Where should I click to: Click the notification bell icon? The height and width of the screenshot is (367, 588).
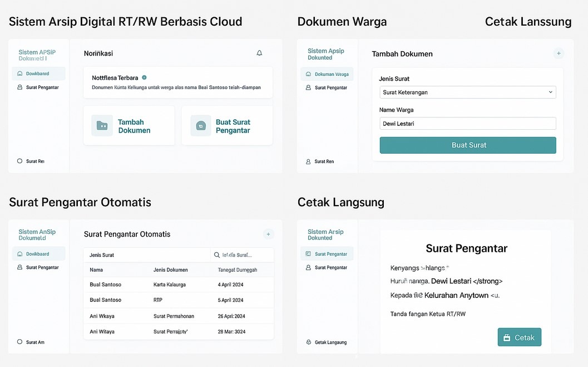(x=259, y=53)
